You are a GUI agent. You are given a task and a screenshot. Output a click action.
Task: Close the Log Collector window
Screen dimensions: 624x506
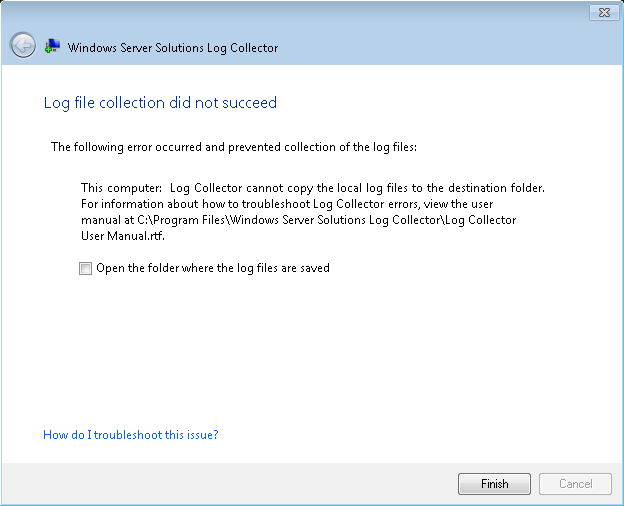[x=601, y=13]
